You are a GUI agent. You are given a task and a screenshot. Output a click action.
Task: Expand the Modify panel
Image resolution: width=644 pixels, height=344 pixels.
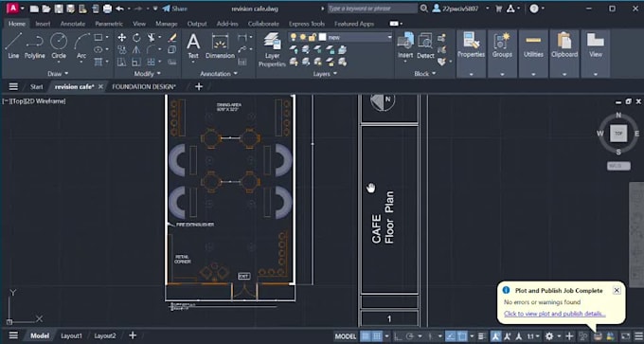(x=147, y=74)
